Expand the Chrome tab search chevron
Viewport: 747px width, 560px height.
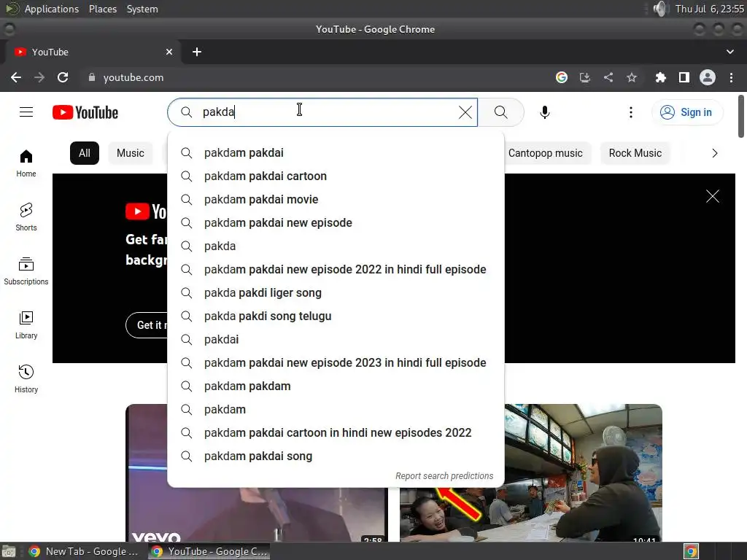point(729,52)
